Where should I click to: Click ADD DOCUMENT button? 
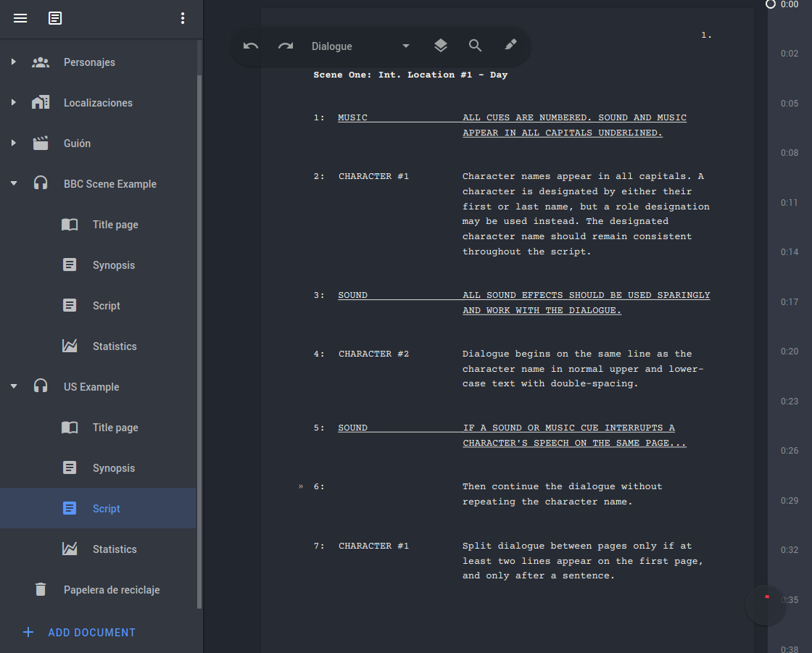(x=79, y=632)
